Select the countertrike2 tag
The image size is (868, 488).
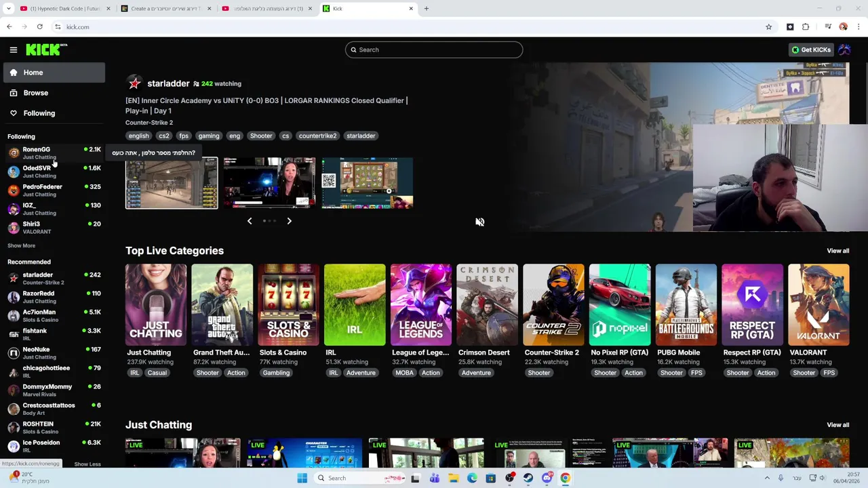coord(317,136)
